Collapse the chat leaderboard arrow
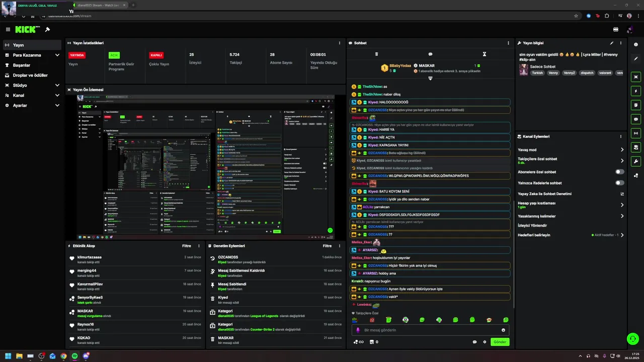This screenshot has width=644, height=362. (430, 78)
